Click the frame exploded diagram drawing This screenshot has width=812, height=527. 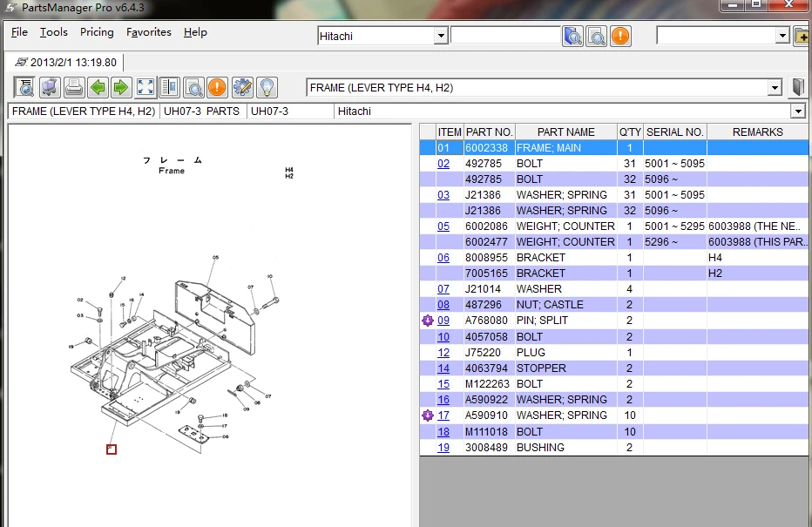(174, 355)
